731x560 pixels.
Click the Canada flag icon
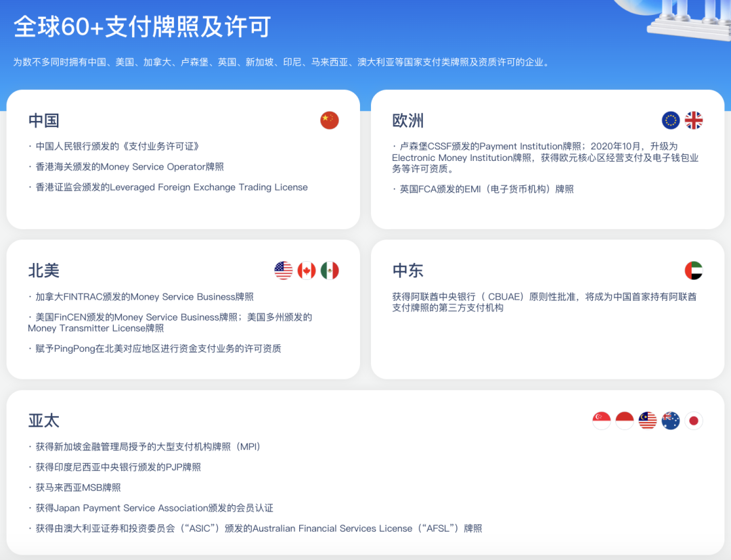pyautogui.click(x=307, y=271)
